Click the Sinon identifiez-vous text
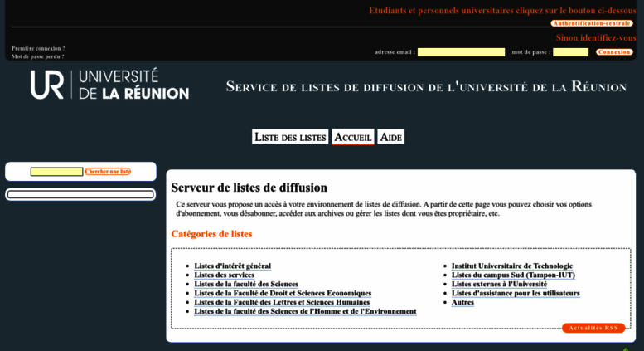The height and width of the screenshot is (351, 644). click(596, 38)
